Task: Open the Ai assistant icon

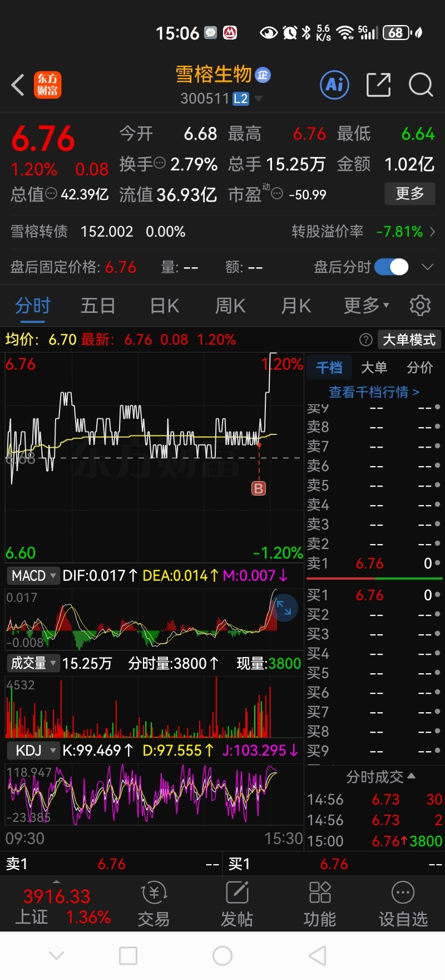Action: click(335, 85)
